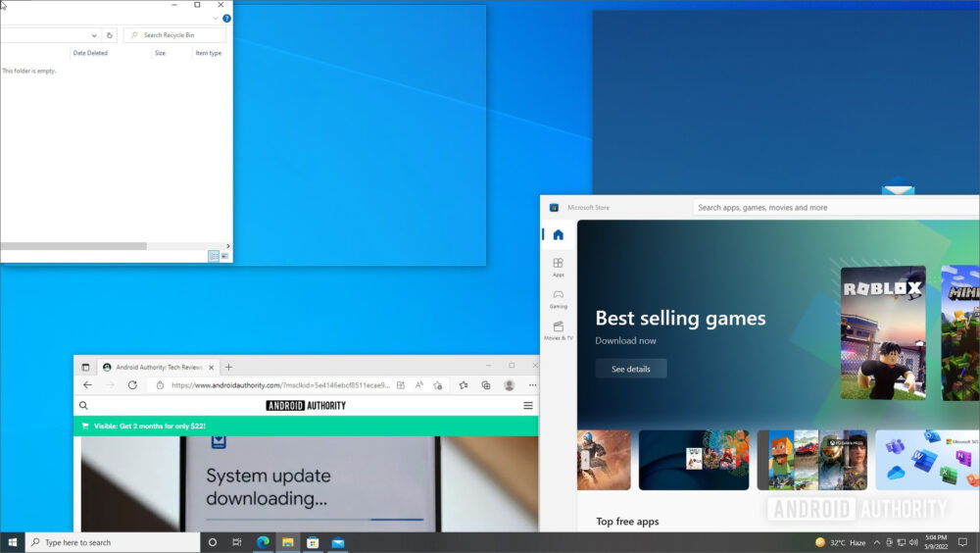Sort by the Date Deleted column
The width and height of the screenshot is (980, 553).
(x=90, y=53)
